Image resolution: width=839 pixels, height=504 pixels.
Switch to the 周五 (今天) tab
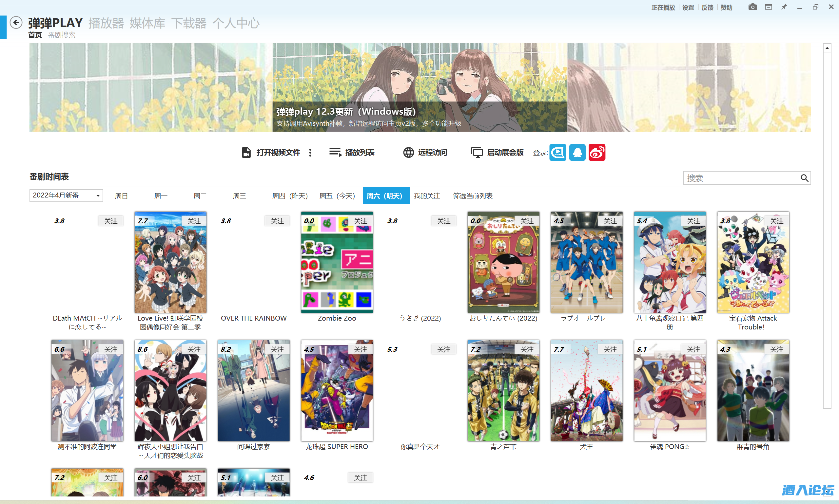[x=337, y=196]
